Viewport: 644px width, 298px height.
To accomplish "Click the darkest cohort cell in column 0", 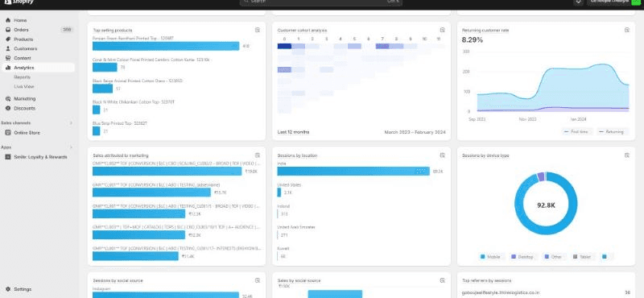I will pos(284,46).
